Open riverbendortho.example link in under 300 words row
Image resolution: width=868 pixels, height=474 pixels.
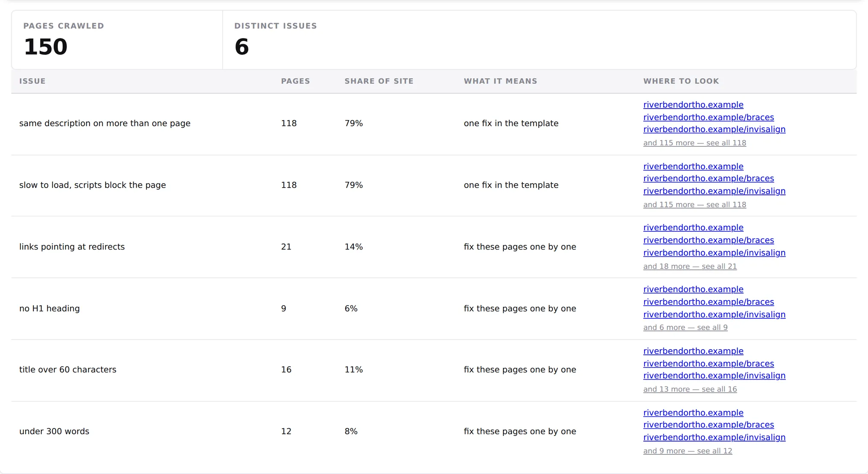tap(693, 412)
